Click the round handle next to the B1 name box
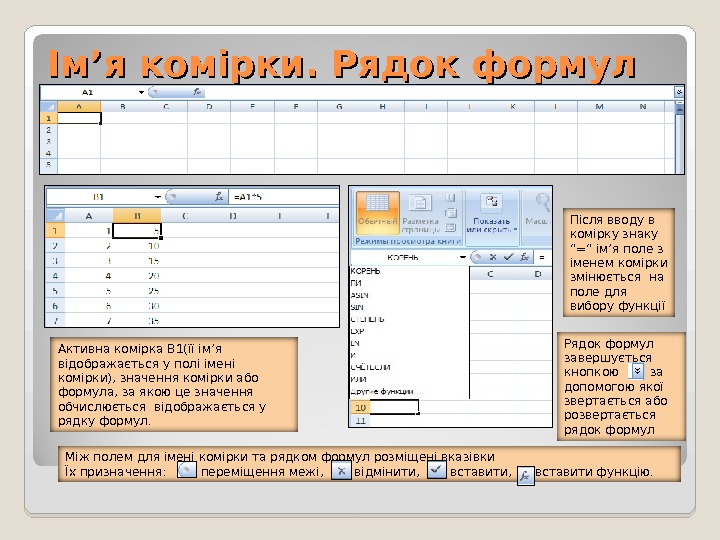 click(171, 197)
